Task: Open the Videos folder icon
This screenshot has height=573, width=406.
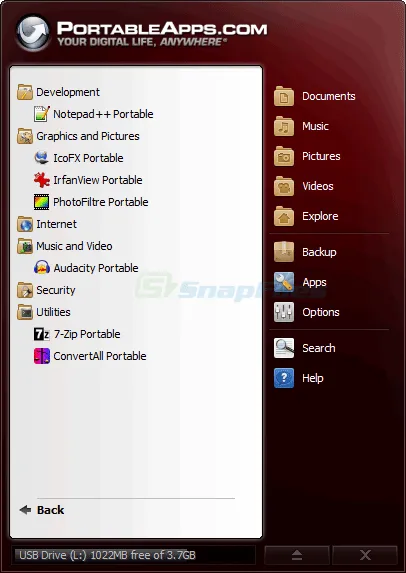Action: click(284, 186)
